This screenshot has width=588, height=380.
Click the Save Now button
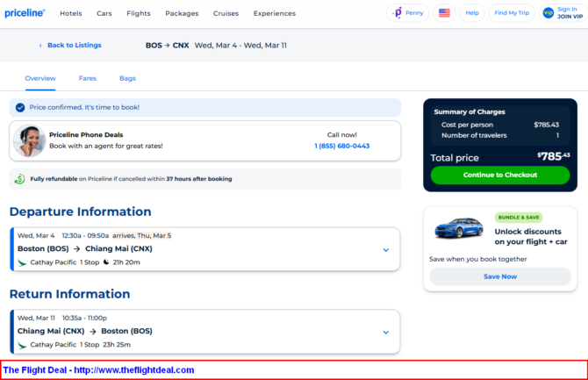[x=499, y=276]
